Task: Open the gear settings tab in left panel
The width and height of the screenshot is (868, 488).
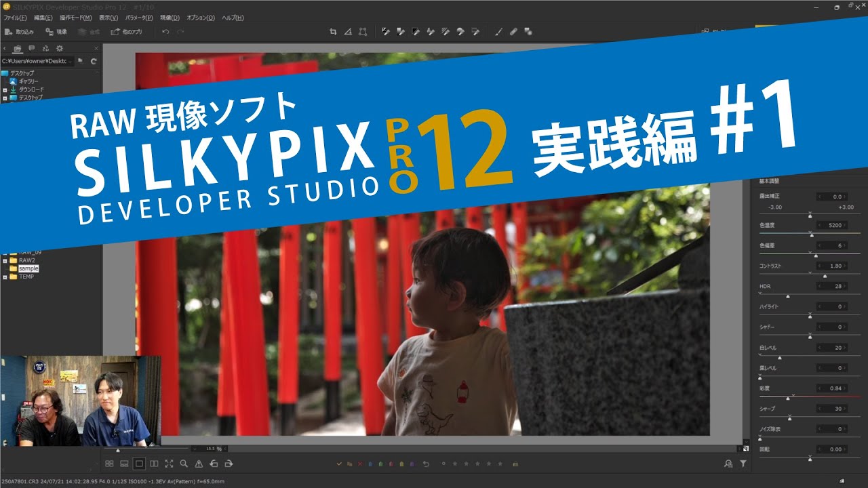Action: (59, 48)
